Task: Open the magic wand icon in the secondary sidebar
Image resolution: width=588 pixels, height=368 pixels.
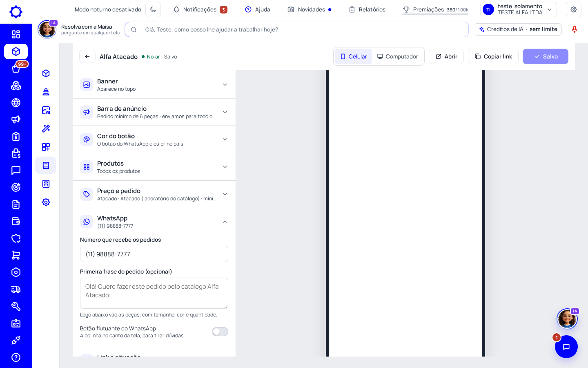Action: [46, 128]
